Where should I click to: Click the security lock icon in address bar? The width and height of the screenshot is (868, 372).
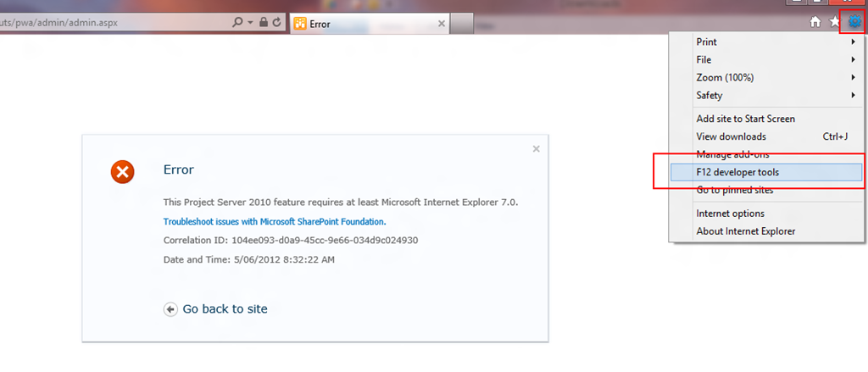[264, 23]
